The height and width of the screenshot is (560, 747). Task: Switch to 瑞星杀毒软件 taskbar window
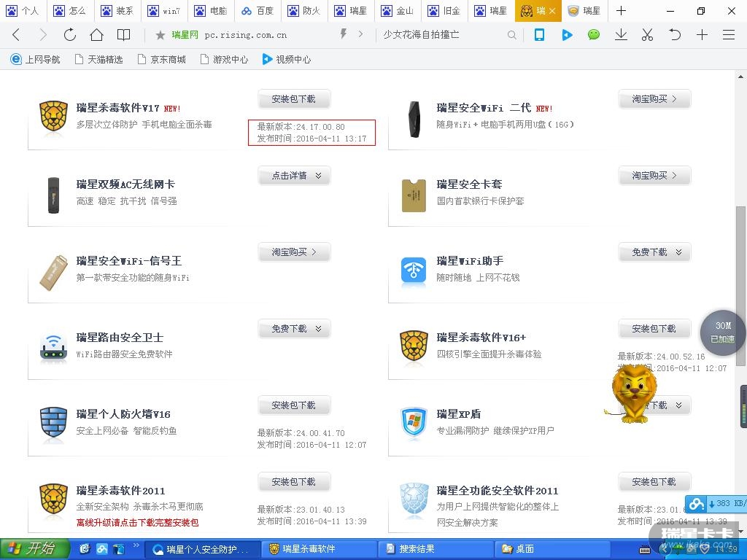point(319,549)
